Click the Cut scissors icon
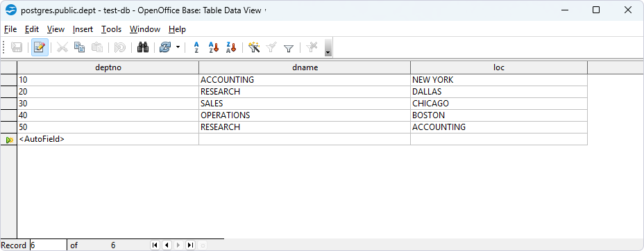The height and width of the screenshot is (251, 644). pyautogui.click(x=62, y=47)
